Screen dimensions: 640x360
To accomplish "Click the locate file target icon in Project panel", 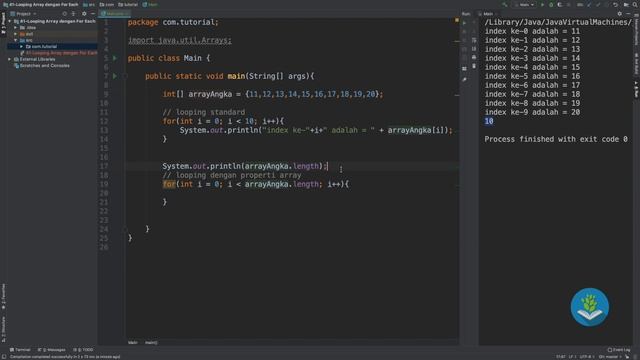I will tap(64, 13).
